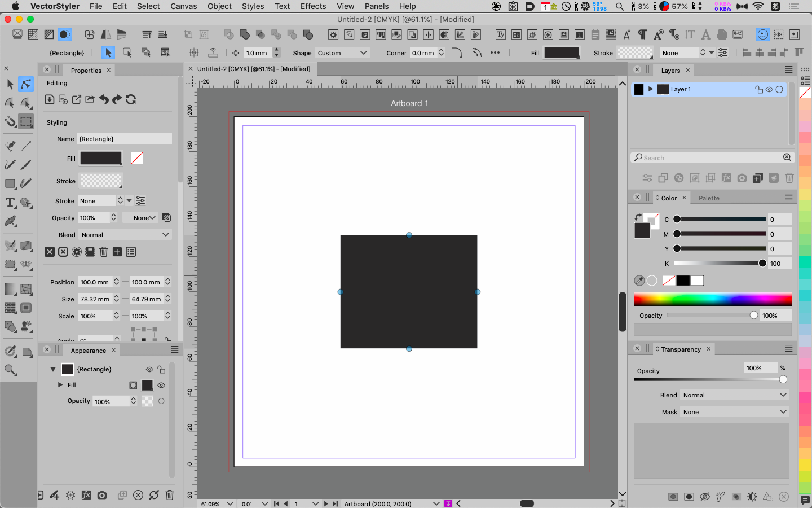This screenshot has height=508, width=812.
Task: Click the Fill color swatch in Properties
Action: click(x=101, y=159)
